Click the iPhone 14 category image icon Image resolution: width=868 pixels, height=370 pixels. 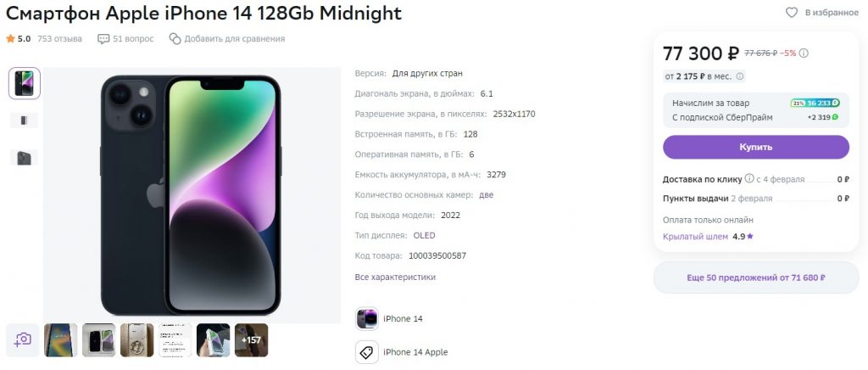tap(367, 319)
